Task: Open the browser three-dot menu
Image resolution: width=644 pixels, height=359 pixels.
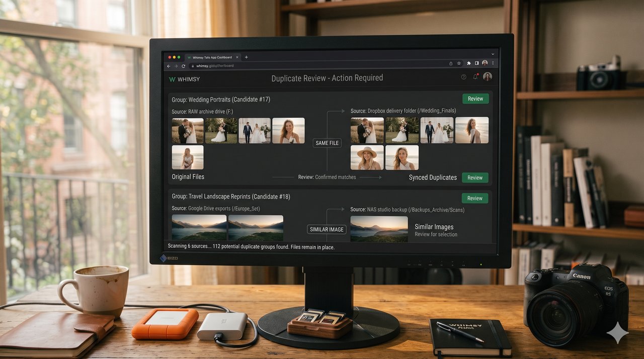Action: pyautogui.click(x=493, y=63)
